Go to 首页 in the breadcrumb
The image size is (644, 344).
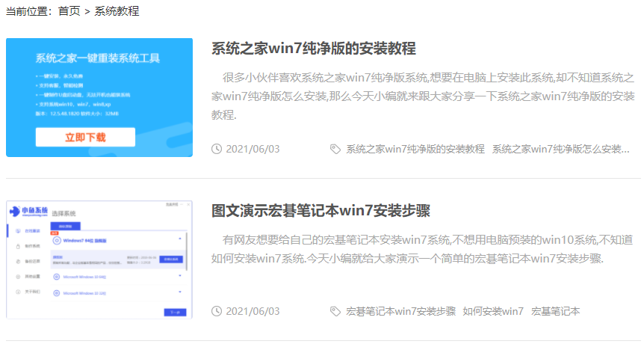(x=69, y=11)
